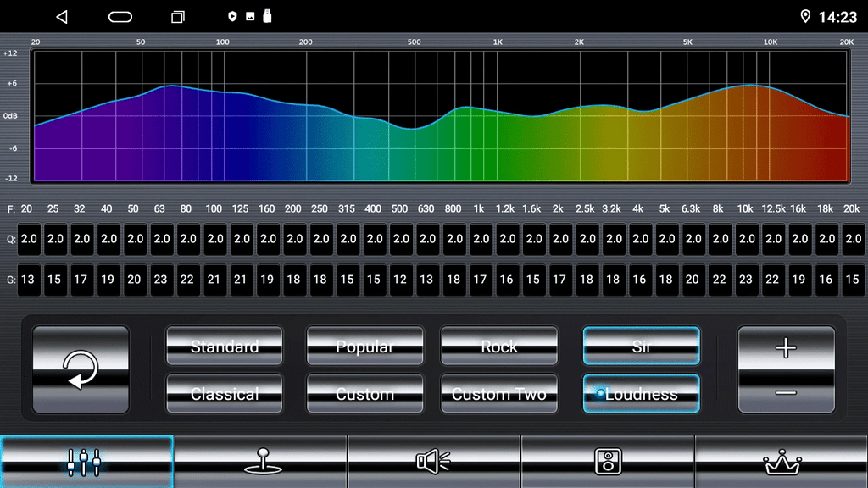Viewport: 868px width, 488px height.
Task: Select gain cell 23 for 63 Hz
Action: pos(162,280)
